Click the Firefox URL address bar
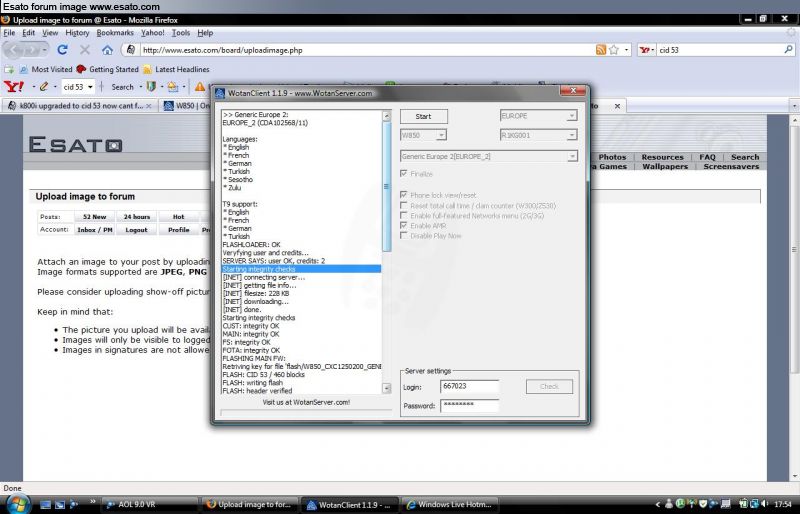Viewport: 800px width, 514px height. [367, 50]
